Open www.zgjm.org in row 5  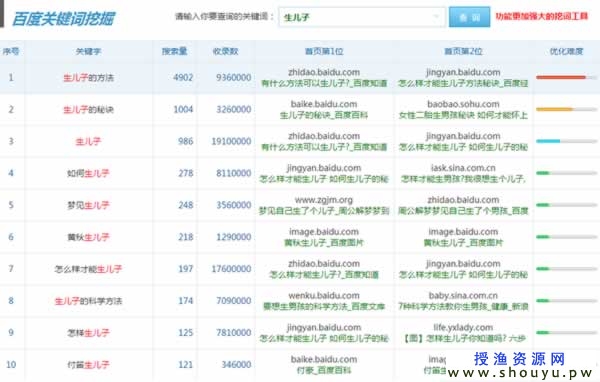[x=324, y=200]
